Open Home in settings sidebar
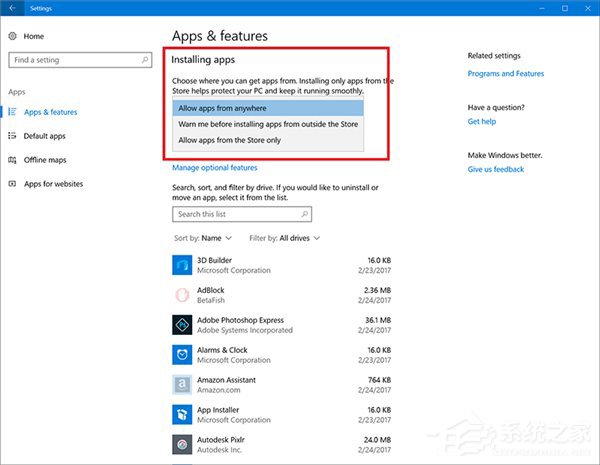This screenshot has width=600, height=465. 34,36
